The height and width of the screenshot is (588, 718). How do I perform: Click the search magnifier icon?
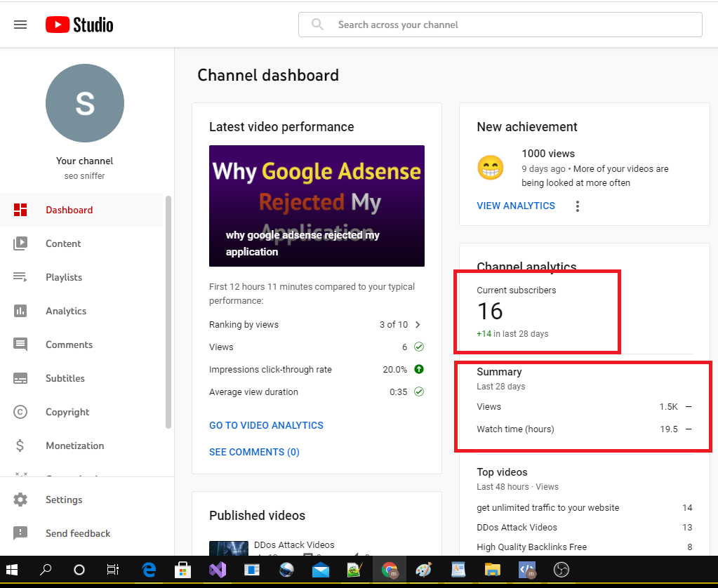click(x=317, y=25)
